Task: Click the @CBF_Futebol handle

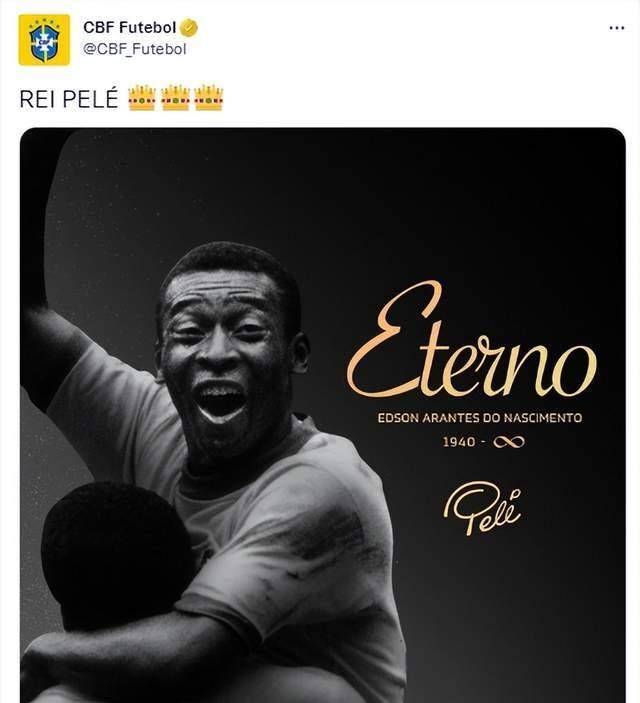Action: pyautogui.click(x=134, y=48)
